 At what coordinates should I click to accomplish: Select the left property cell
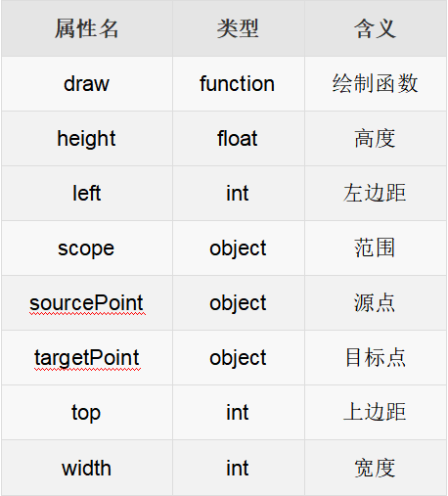point(87,194)
